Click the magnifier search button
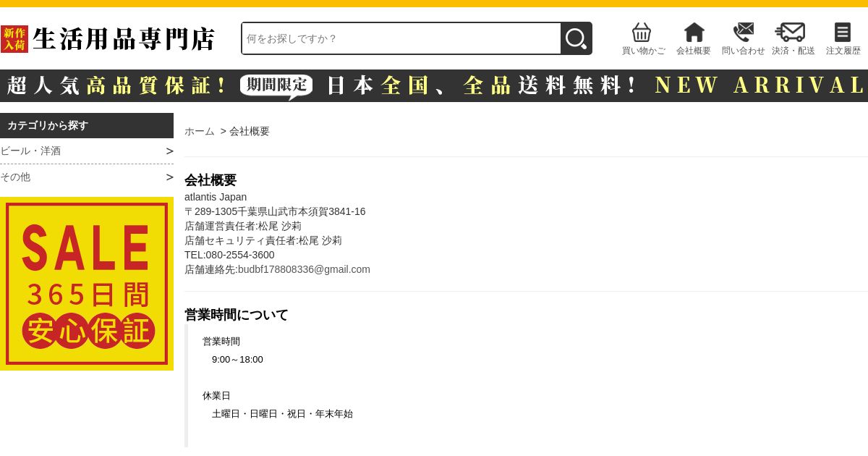 (576, 38)
